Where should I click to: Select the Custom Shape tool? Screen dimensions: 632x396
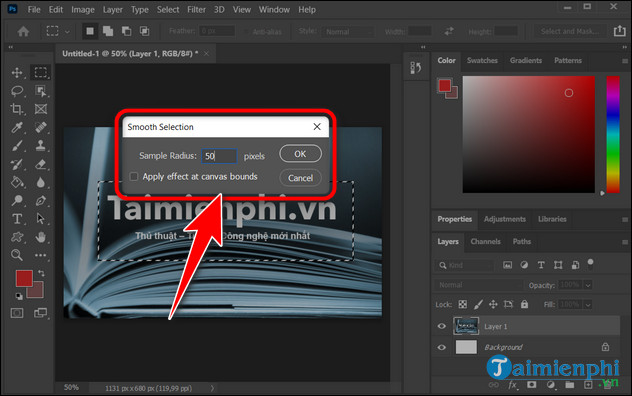[x=17, y=237]
